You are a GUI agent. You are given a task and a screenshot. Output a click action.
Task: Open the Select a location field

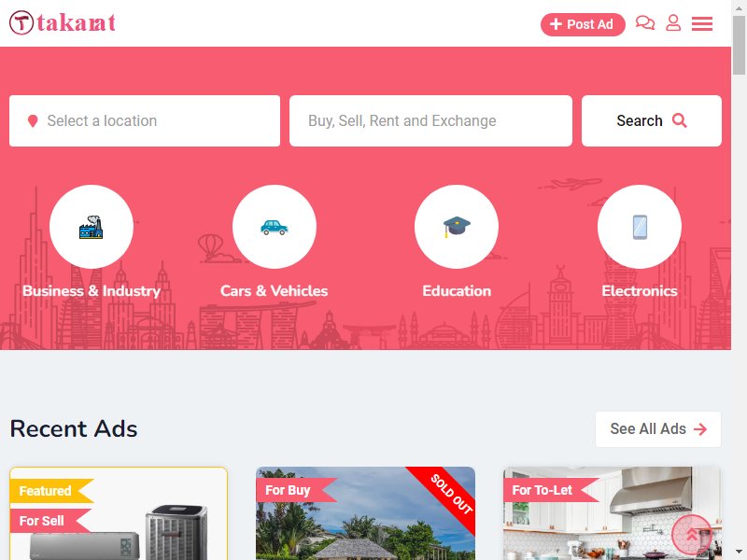pos(145,121)
